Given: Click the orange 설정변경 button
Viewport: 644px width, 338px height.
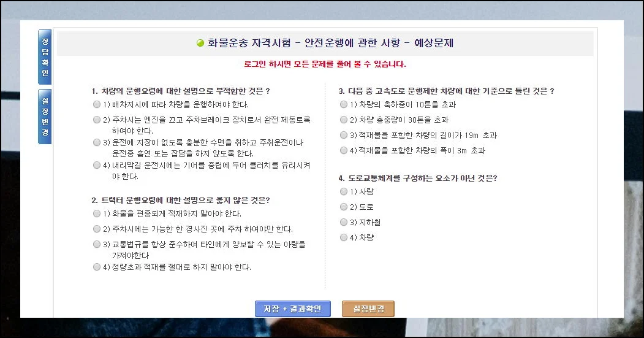Looking at the screenshot, I should 368,309.
